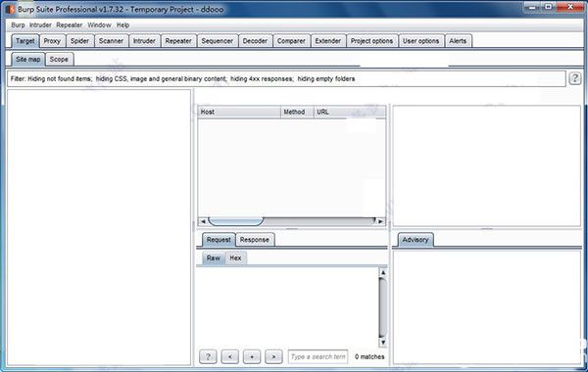Go to next search match
Viewport: 588px width, 372px height.
click(273, 356)
